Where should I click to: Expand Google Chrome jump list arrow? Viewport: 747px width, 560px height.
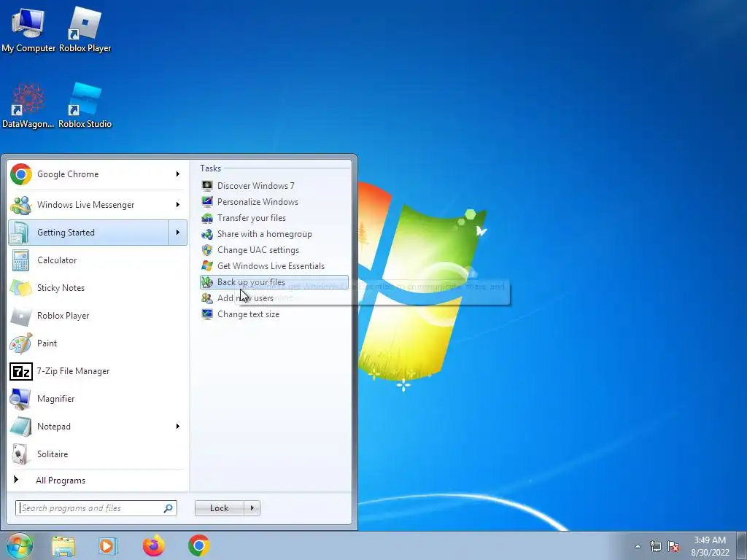coord(178,174)
